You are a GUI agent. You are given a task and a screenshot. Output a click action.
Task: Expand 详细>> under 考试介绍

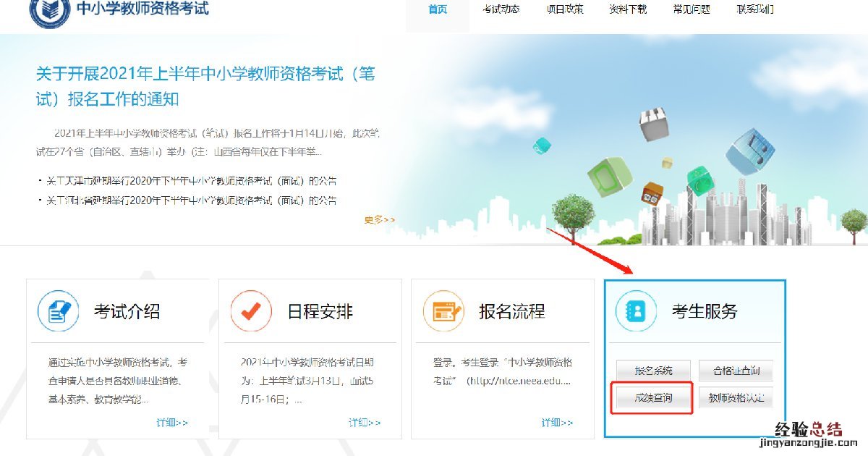pos(172,423)
